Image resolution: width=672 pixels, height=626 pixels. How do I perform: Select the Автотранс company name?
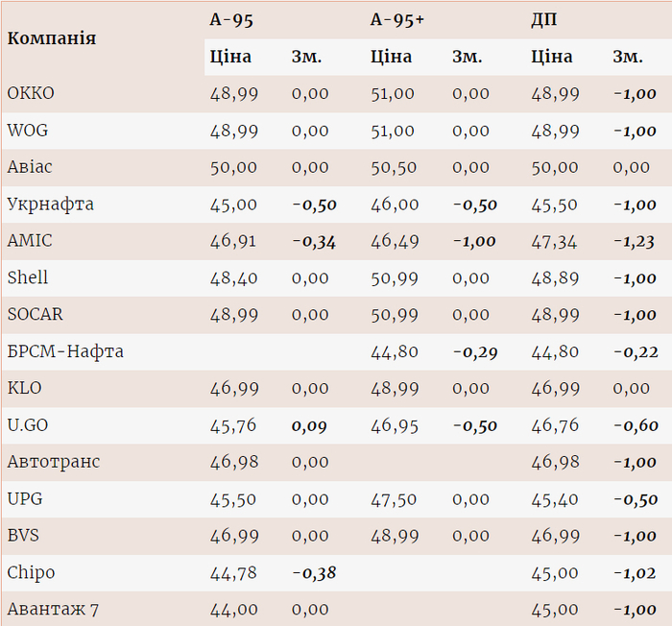[54, 462]
